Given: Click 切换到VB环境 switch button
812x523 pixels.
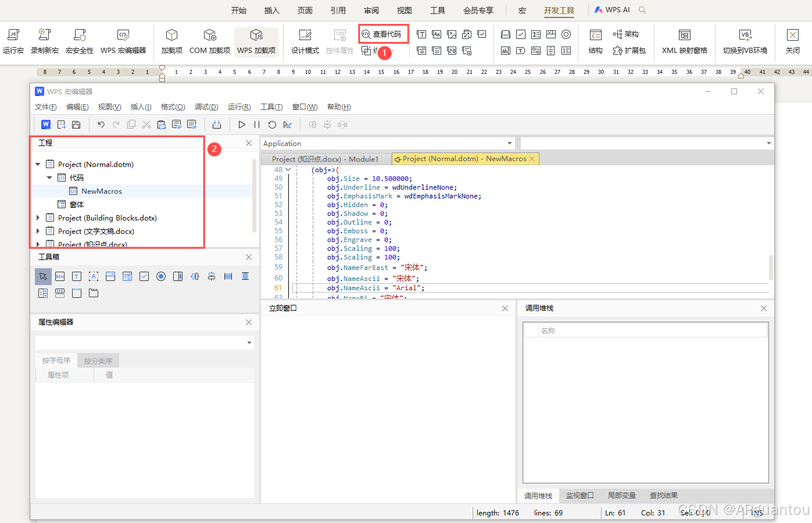Looking at the screenshot, I should [x=745, y=41].
